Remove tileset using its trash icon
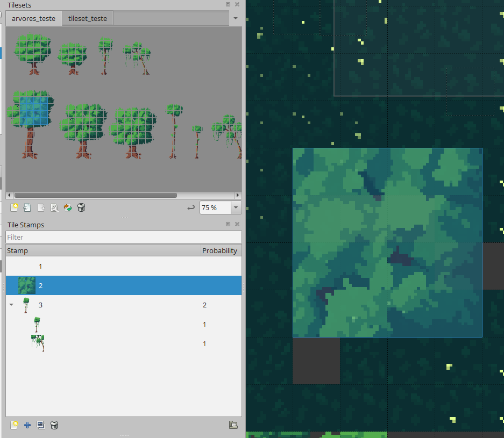 point(81,207)
